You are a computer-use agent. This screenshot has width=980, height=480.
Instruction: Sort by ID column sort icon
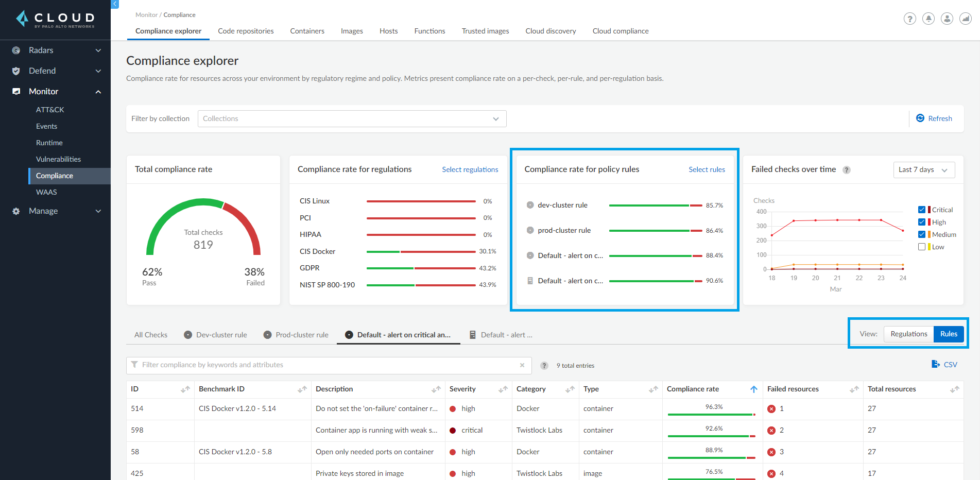[x=185, y=389]
